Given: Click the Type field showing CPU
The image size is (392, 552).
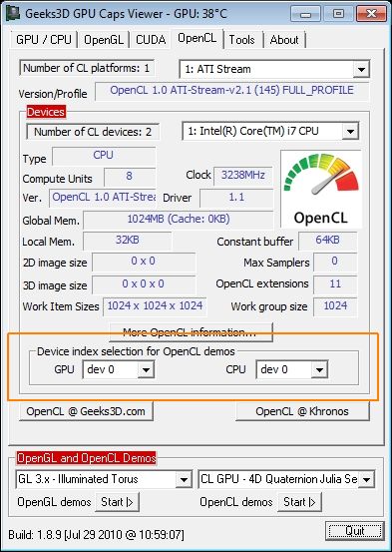Looking at the screenshot, I should click(104, 156).
